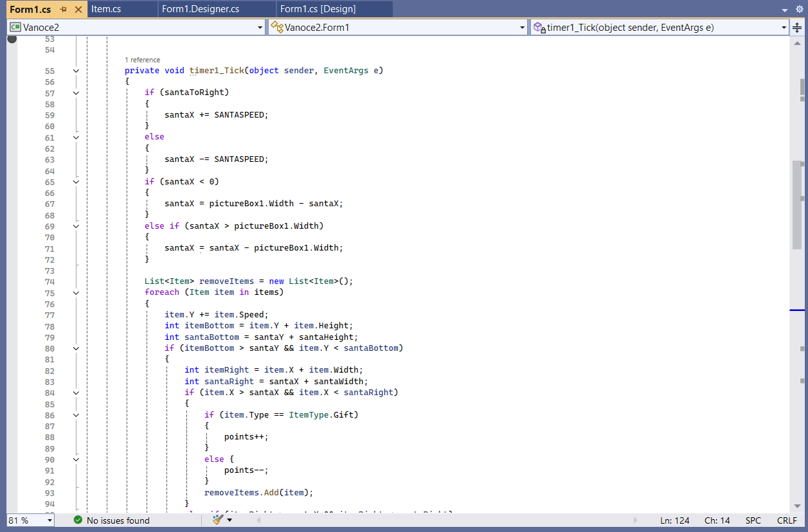Collapse the ItemType.Gift if block
Screen dimensions: 808x532
(76, 415)
